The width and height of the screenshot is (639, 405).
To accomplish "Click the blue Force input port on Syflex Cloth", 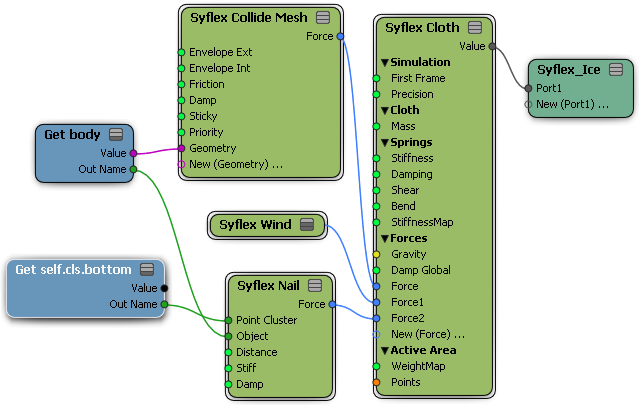I will point(377,286).
